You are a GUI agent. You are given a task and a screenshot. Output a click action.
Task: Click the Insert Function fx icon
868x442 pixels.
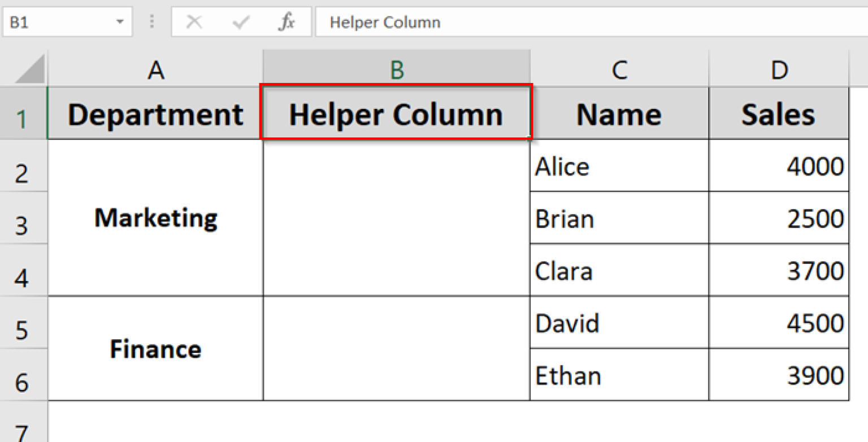(287, 23)
